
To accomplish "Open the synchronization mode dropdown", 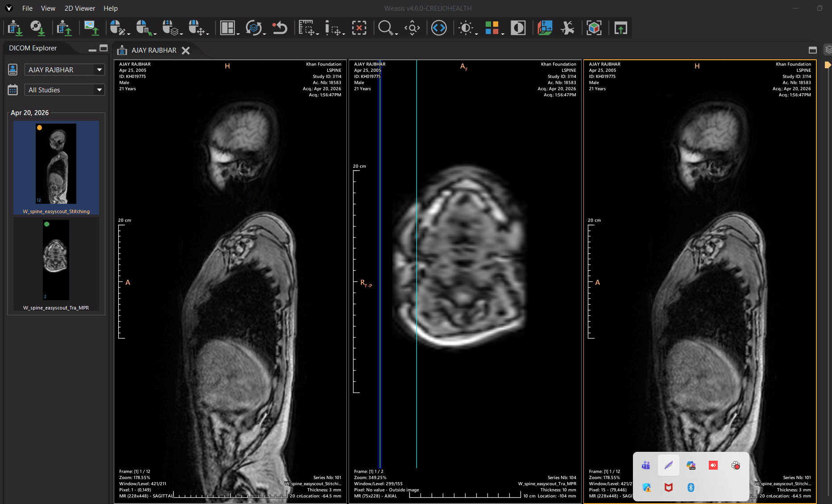I will click(x=255, y=28).
